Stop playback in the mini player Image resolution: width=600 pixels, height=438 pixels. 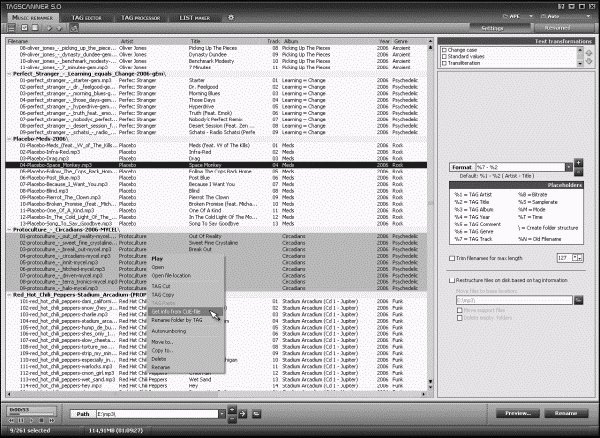click(x=42, y=420)
